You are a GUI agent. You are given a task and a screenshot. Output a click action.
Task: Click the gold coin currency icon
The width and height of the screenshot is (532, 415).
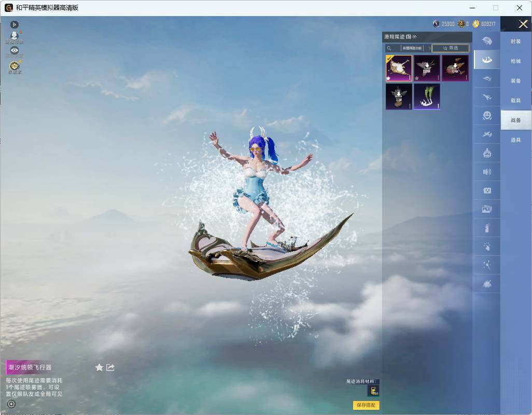475,24
